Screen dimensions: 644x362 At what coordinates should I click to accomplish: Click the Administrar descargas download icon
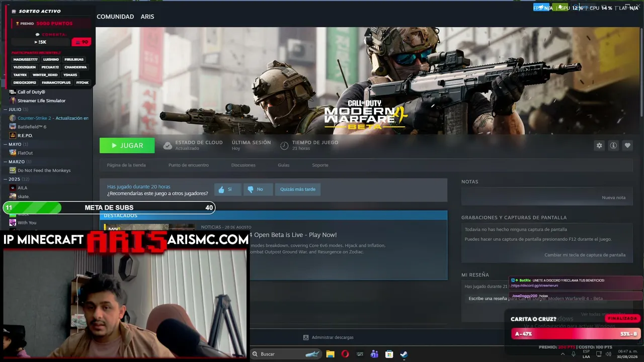click(306, 337)
